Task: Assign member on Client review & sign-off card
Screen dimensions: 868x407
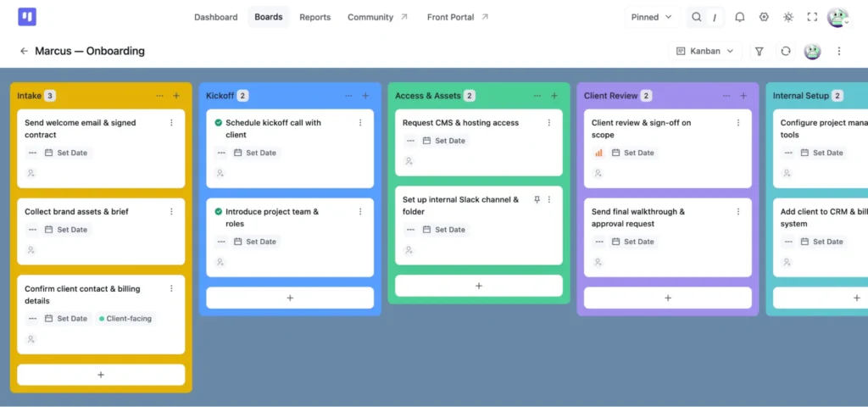Action: (x=598, y=173)
